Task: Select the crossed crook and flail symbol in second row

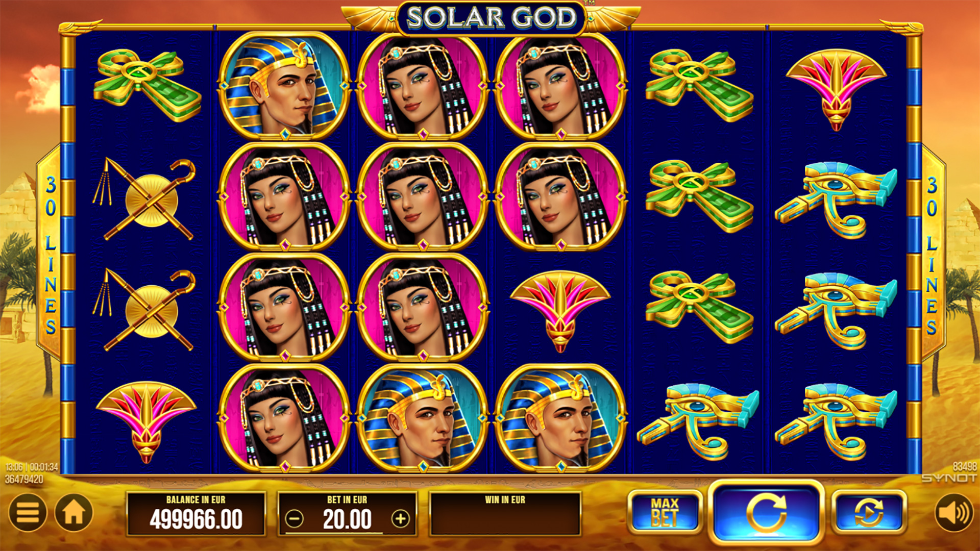Action: point(145,199)
